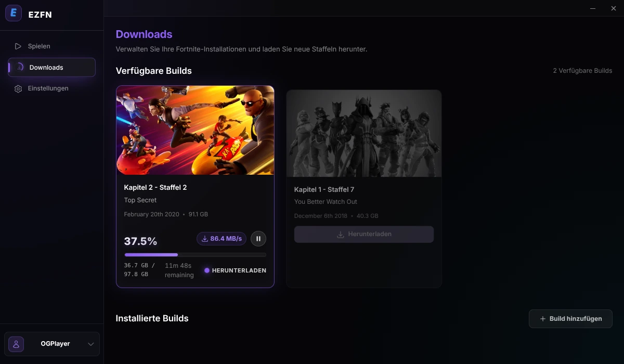Expand the OGPlayer account dropdown chevron
The image size is (624, 364).
91,344
